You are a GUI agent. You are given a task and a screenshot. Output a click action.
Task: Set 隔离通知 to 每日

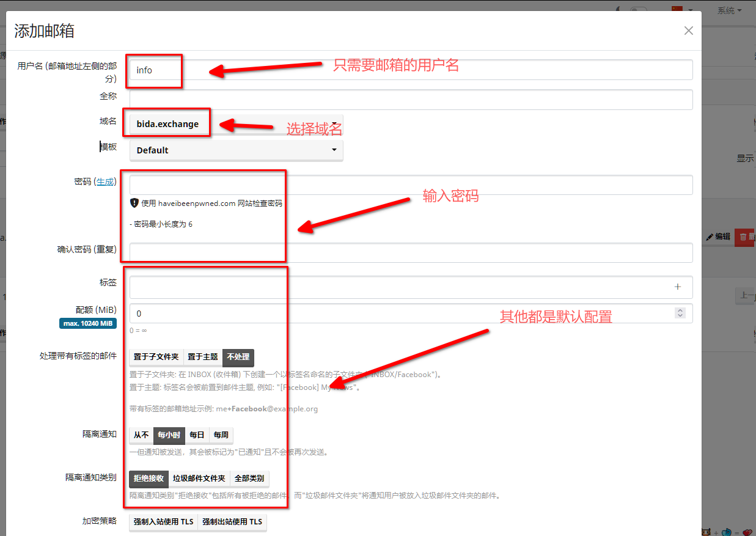(197, 435)
